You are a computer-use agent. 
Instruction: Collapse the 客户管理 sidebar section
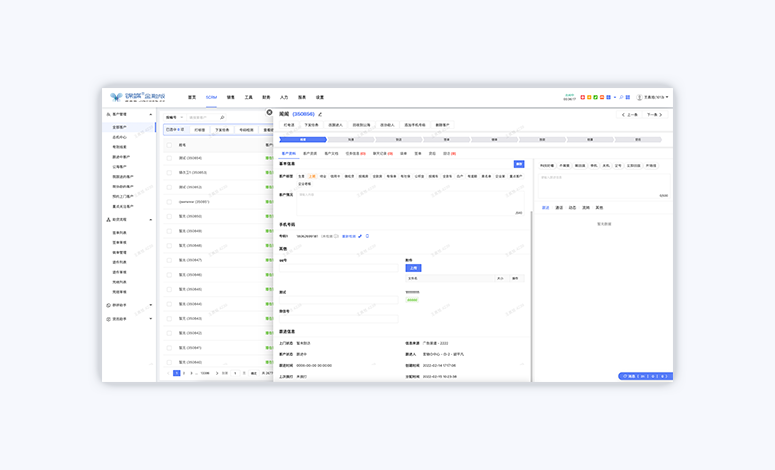point(151,115)
